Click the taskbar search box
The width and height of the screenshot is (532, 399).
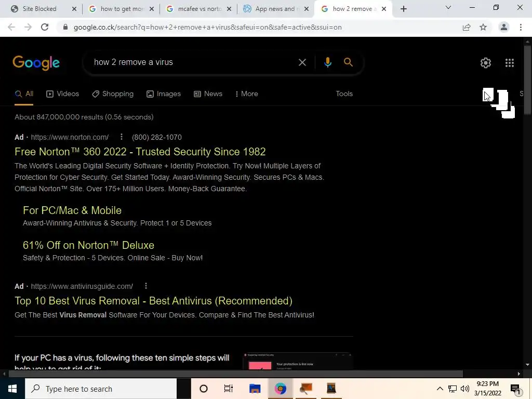click(x=101, y=389)
